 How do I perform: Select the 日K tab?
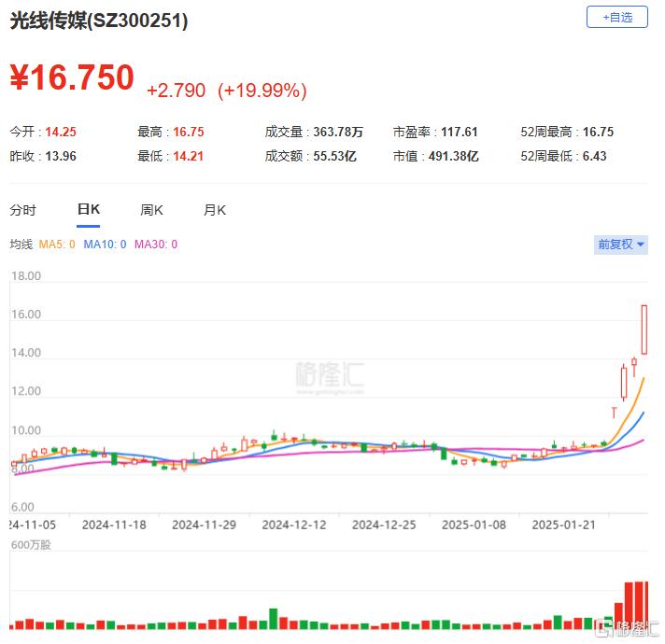click(88, 209)
